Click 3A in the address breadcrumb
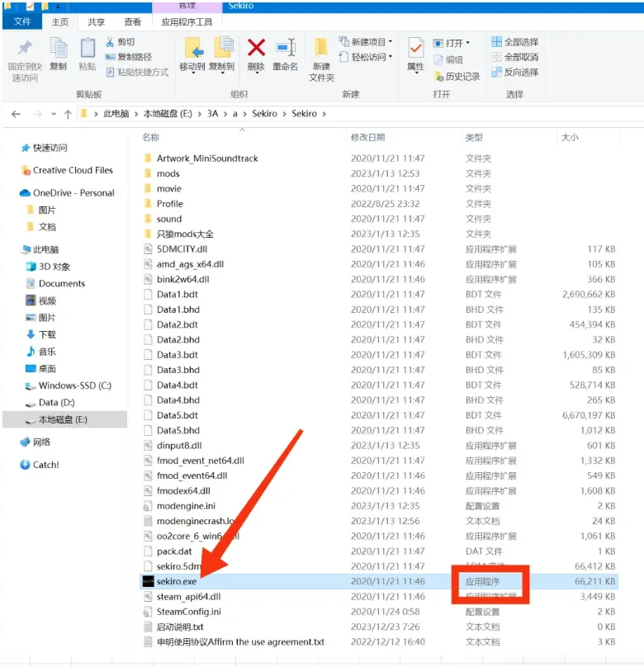 pos(213,114)
